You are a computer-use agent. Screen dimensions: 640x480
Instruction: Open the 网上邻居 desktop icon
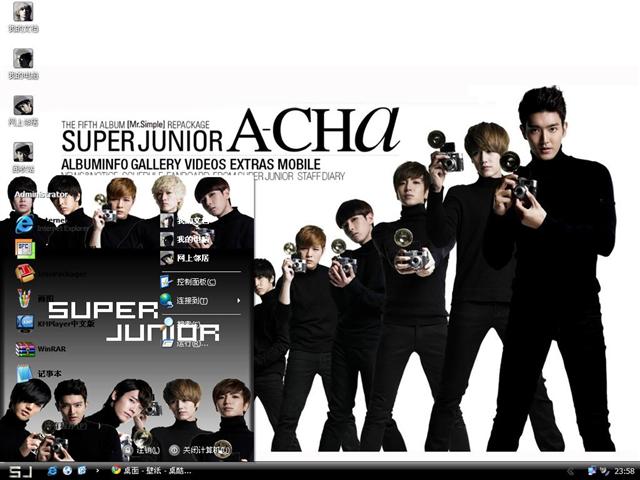(x=23, y=111)
